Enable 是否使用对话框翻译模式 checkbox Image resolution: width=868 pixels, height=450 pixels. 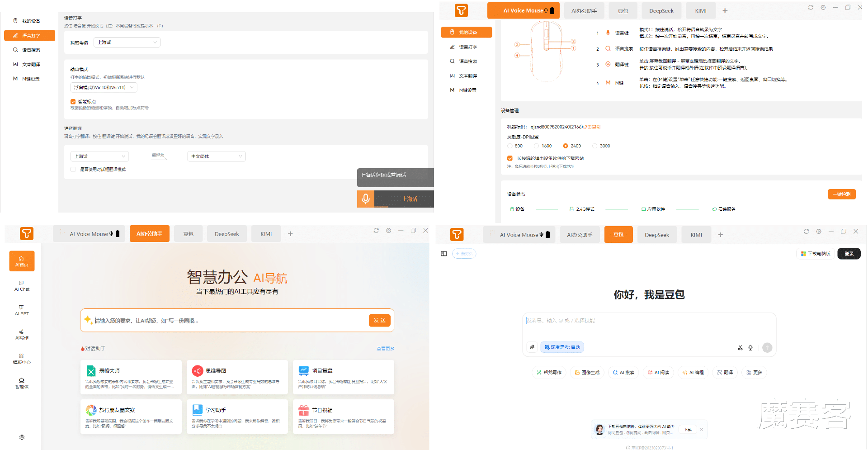click(73, 170)
